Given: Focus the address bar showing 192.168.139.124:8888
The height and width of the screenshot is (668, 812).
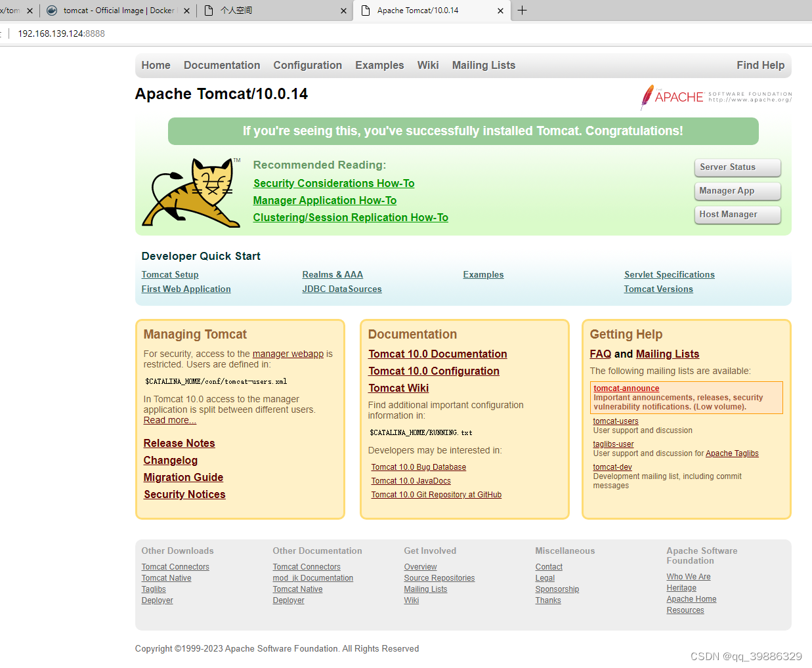Looking at the screenshot, I should tap(61, 33).
